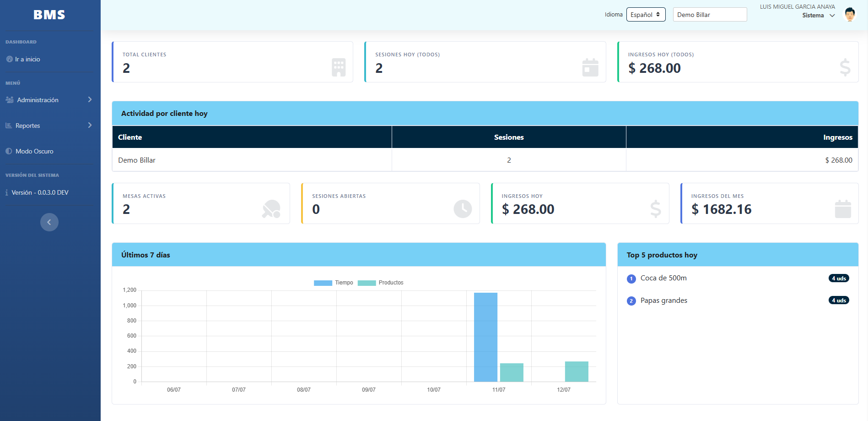
Task: Open the Sistema user dropdown
Action: tap(818, 16)
